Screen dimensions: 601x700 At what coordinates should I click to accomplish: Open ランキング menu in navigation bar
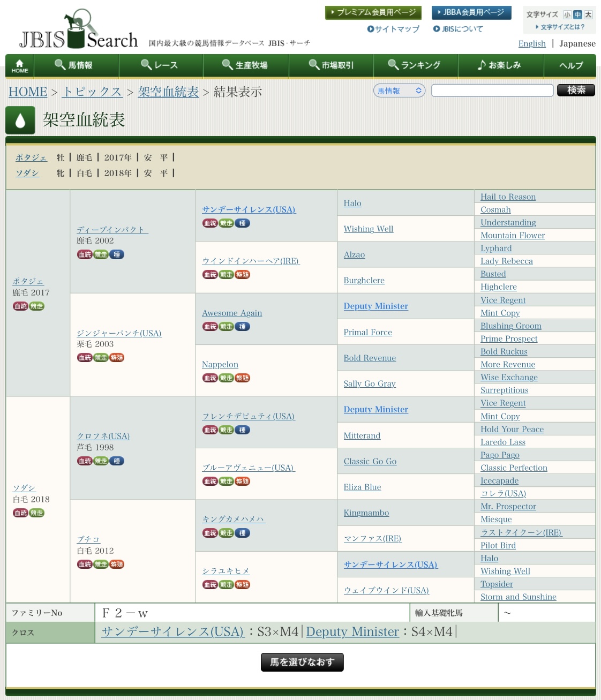click(416, 65)
